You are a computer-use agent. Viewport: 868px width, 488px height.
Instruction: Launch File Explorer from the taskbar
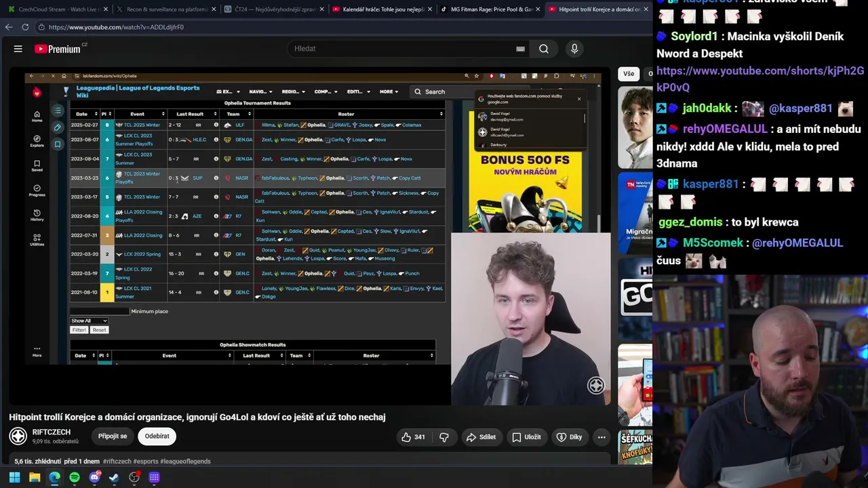pyautogui.click(x=35, y=477)
